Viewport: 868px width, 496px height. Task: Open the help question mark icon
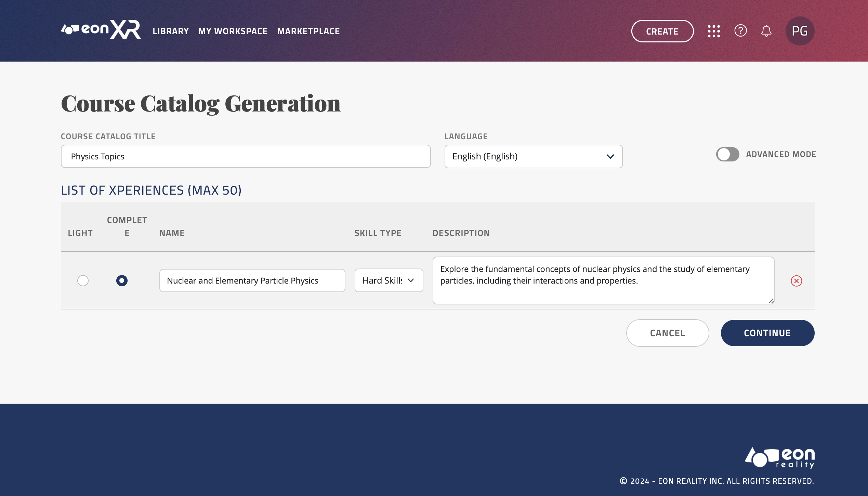coord(740,31)
